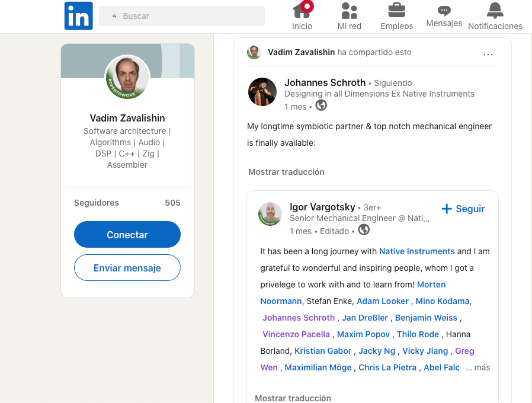
Task: Click Mostrar traducción under Johannes' post
Action: click(286, 172)
